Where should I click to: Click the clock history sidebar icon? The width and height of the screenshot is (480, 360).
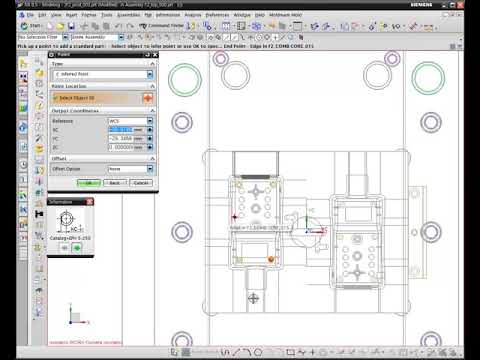pos(23,164)
